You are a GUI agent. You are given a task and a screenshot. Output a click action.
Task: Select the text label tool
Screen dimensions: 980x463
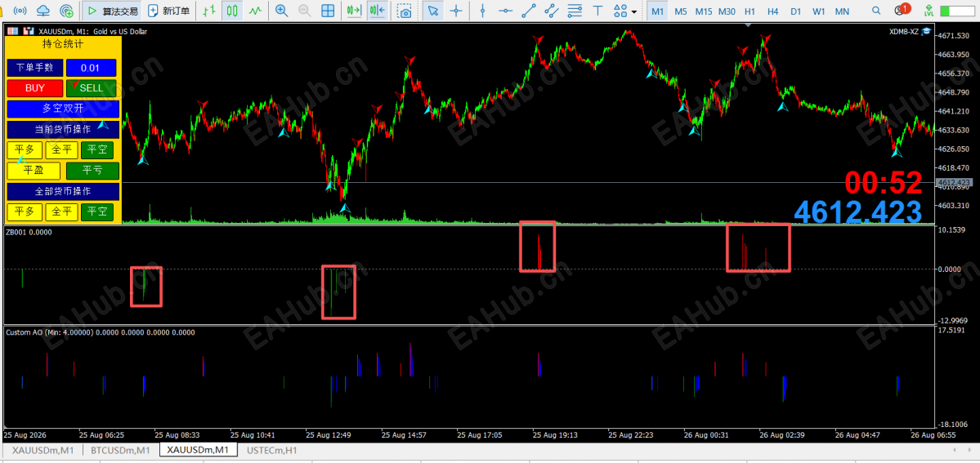coord(597,11)
